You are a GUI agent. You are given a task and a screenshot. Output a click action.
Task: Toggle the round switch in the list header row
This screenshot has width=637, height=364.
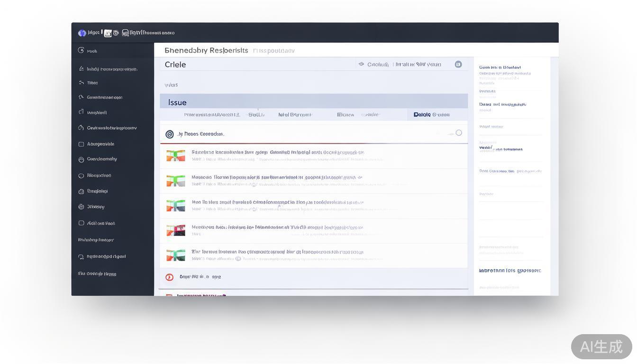click(458, 133)
